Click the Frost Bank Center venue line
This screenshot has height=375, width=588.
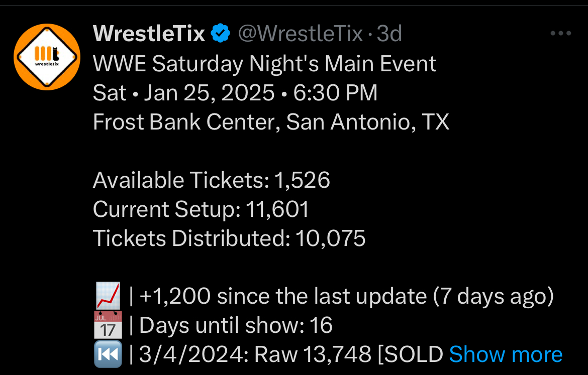[x=271, y=122]
